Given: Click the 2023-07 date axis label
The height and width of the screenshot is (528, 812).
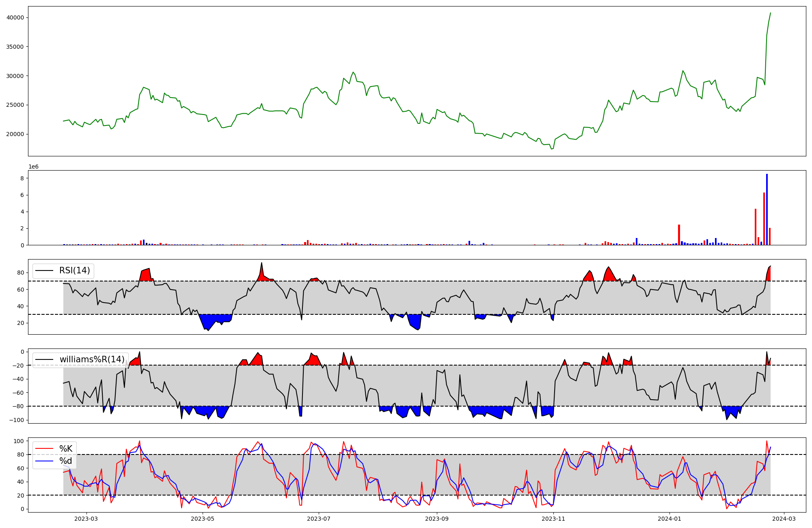Looking at the screenshot, I should tap(319, 519).
